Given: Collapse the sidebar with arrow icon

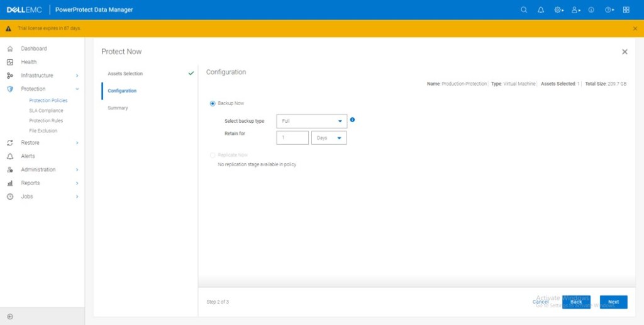Looking at the screenshot, I should (x=10, y=316).
